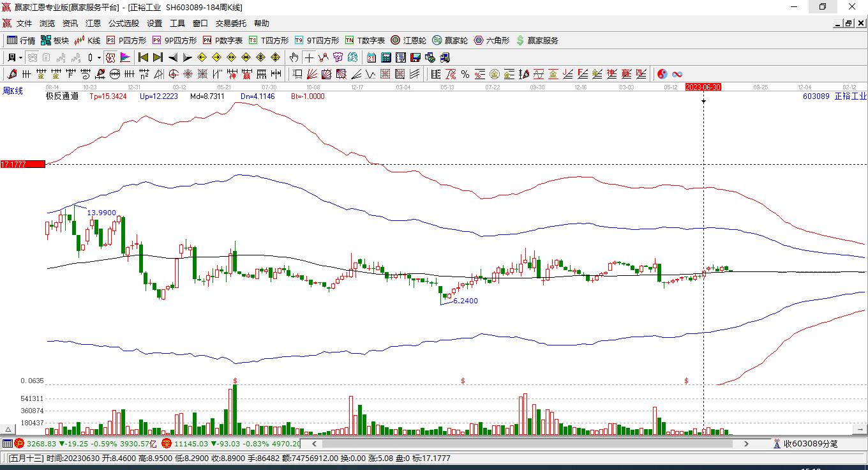
Task: Select the 2023-06-30 date marker
Action: click(x=703, y=87)
